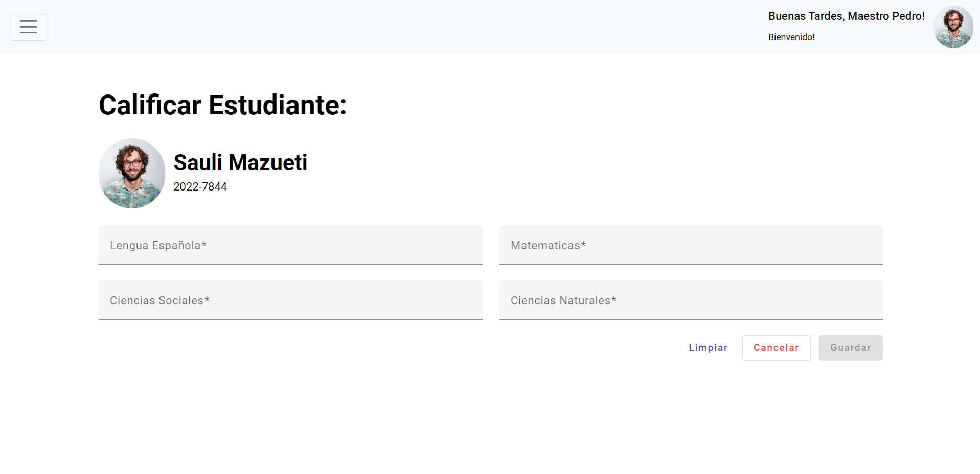Click Sauli Mazueti's student photo
The width and height of the screenshot is (980, 474).
(x=131, y=173)
